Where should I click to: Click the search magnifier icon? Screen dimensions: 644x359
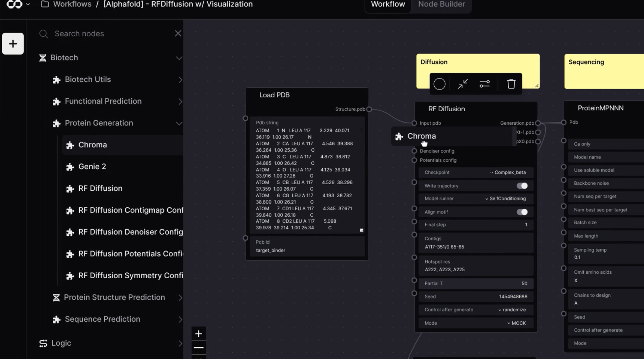click(x=43, y=34)
